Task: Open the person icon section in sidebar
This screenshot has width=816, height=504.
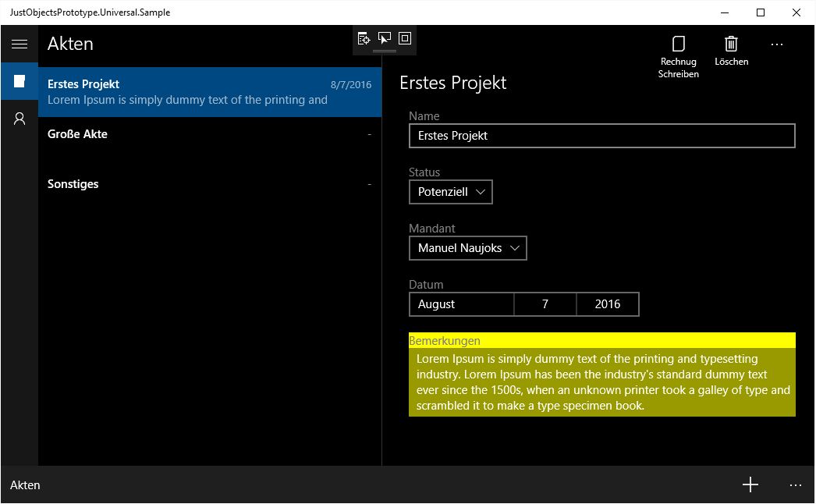Action: pyautogui.click(x=20, y=119)
